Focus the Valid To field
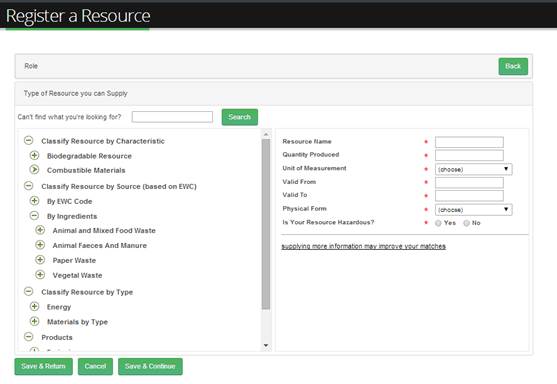The height and width of the screenshot is (384, 557). tap(469, 196)
